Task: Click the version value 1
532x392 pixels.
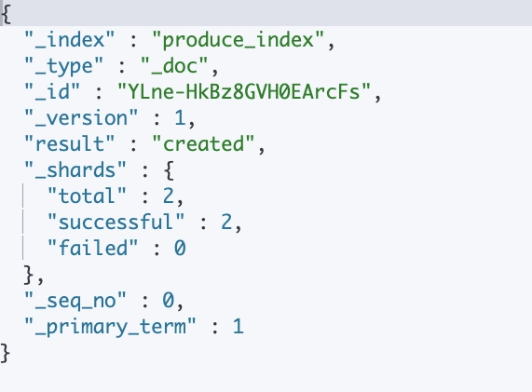Action: [180, 118]
